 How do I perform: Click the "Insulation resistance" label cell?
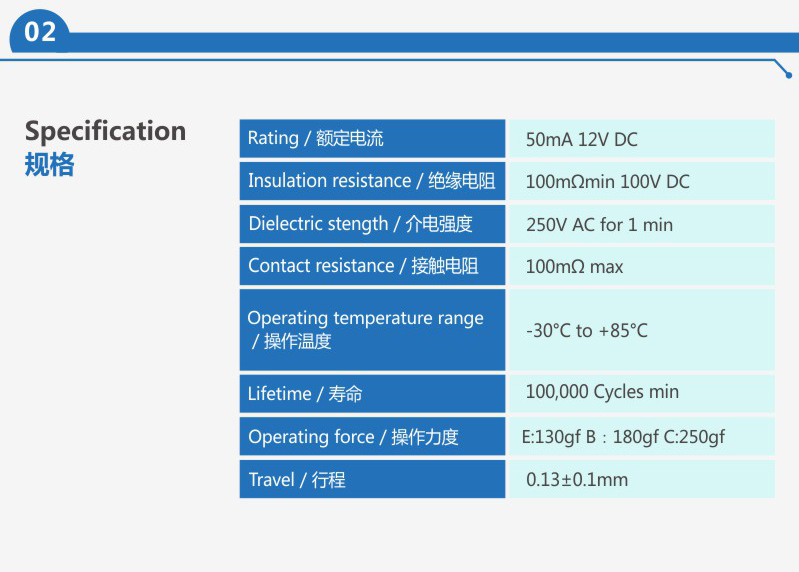click(372, 181)
